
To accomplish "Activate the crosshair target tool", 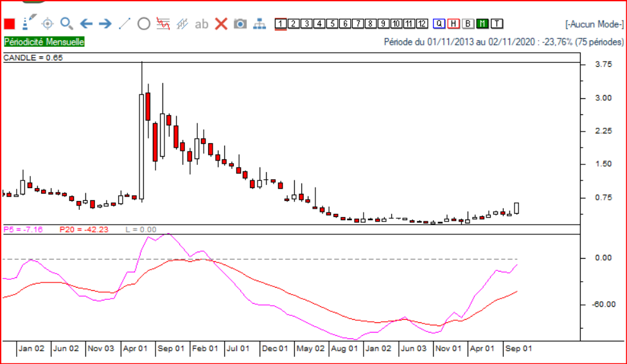I will tap(48, 24).
